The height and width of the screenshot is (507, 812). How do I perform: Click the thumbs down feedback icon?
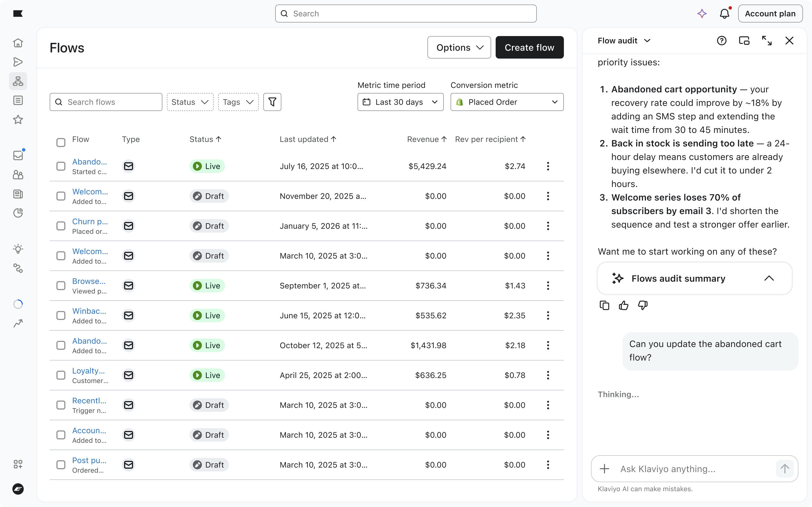[x=643, y=306]
